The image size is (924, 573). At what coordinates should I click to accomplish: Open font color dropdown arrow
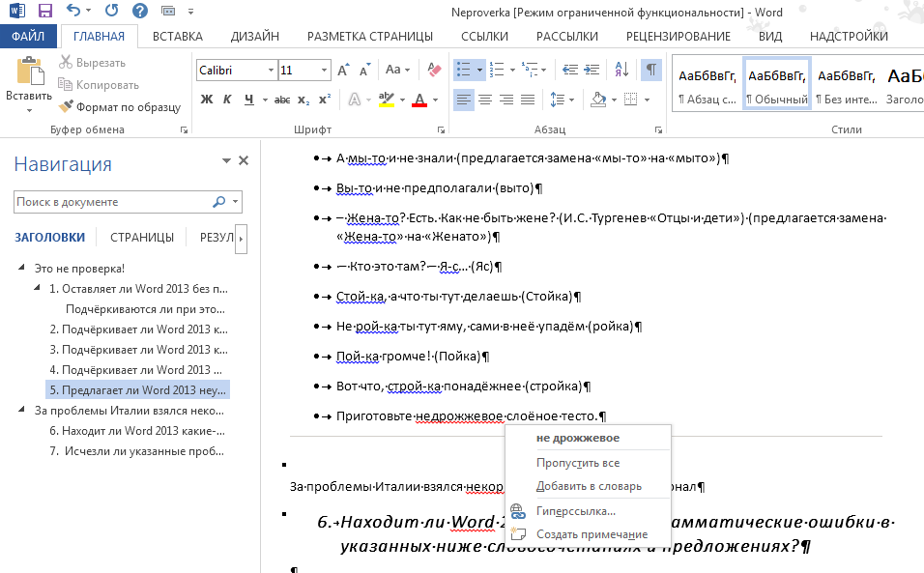[436, 100]
